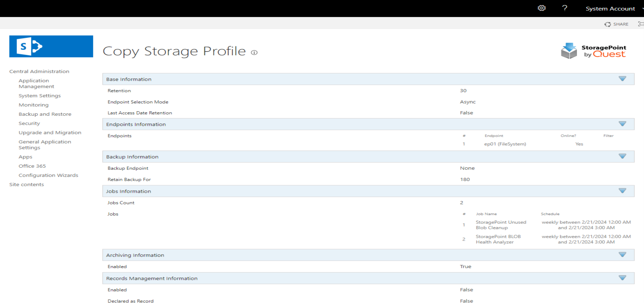This screenshot has height=303, width=644.
Task: Open Site contents
Action: (26, 184)
